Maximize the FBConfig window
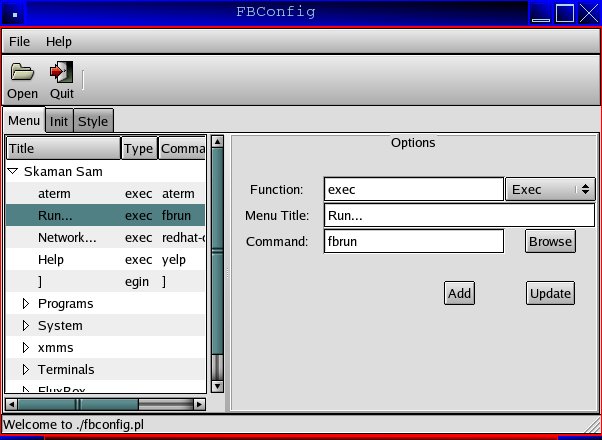 tap(565, 13)
